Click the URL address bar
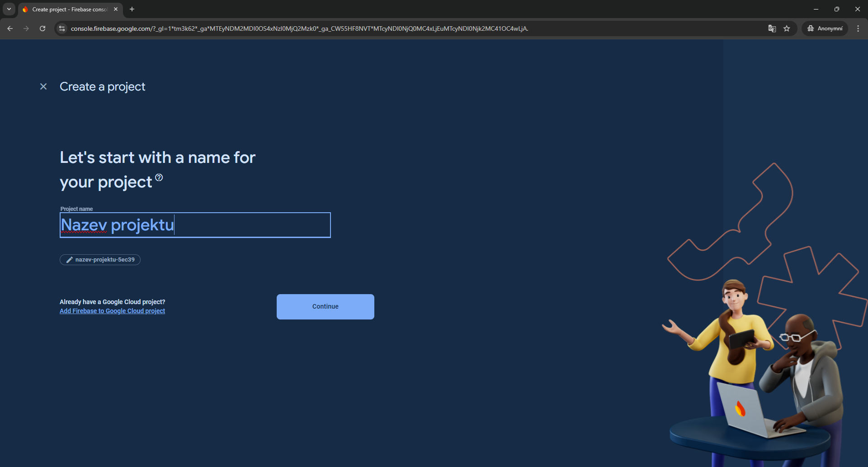Viewport: 868px width, 467px height. point(407,29)
